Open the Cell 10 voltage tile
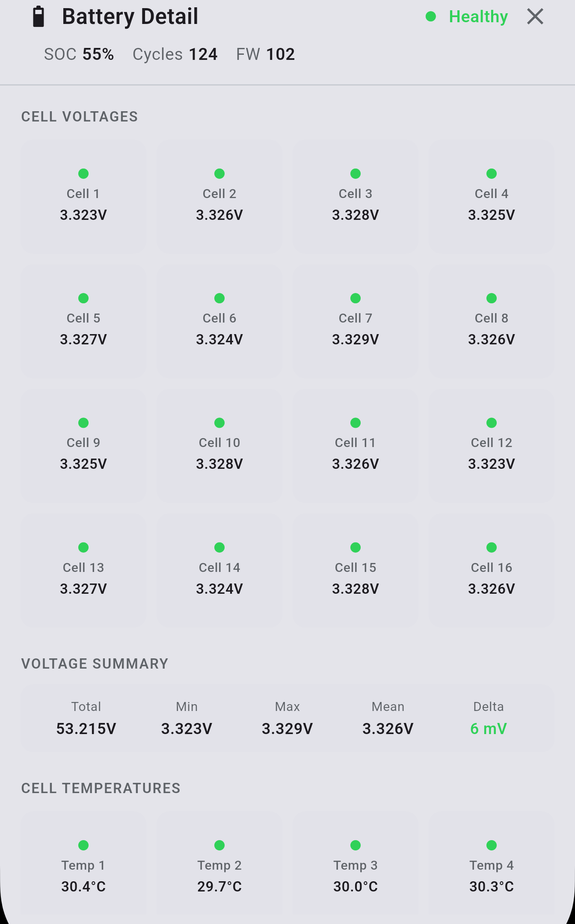This screenshot has height=924, width=575. pyautogui.click(x=219, y=446)
